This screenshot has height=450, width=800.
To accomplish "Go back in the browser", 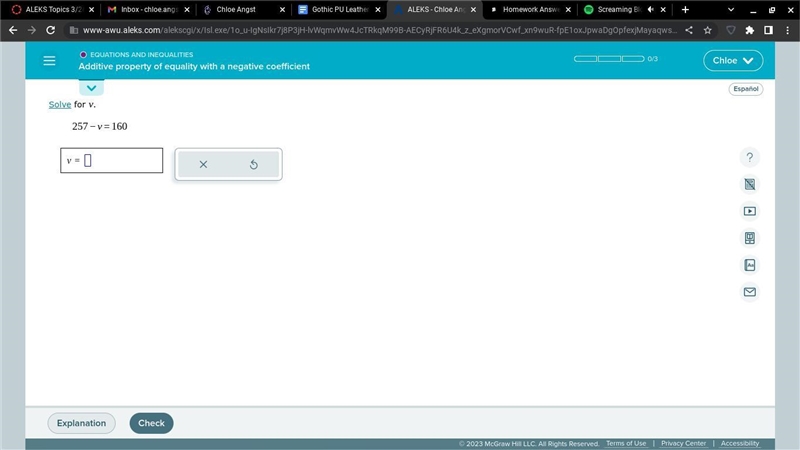I will pyautogui.click(x=13, y=30).
